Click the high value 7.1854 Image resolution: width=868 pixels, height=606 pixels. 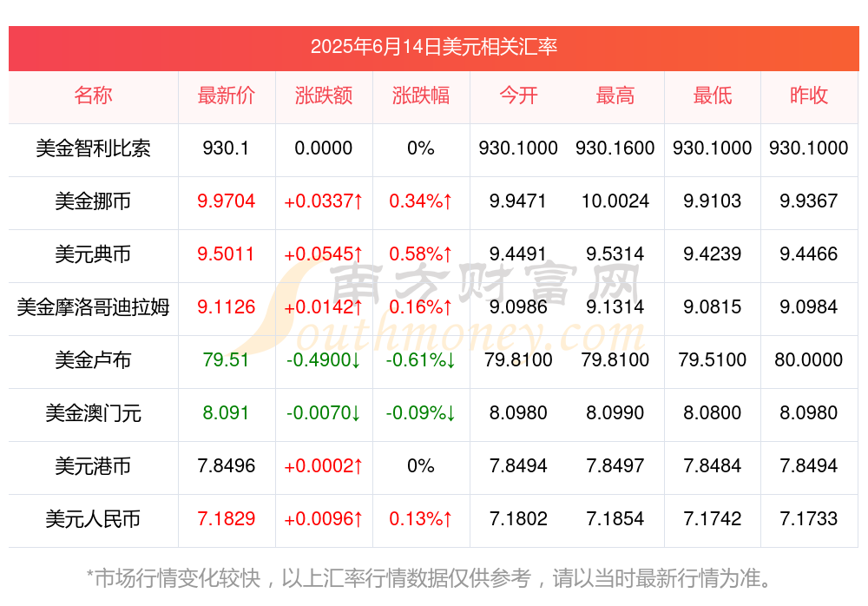tap(615, 519)
